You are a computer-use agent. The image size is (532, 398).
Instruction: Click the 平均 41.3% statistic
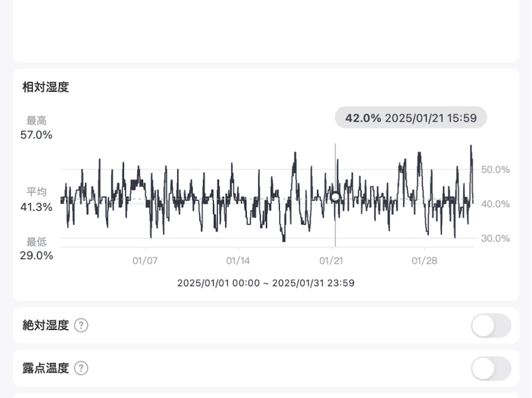coord(36,200)
